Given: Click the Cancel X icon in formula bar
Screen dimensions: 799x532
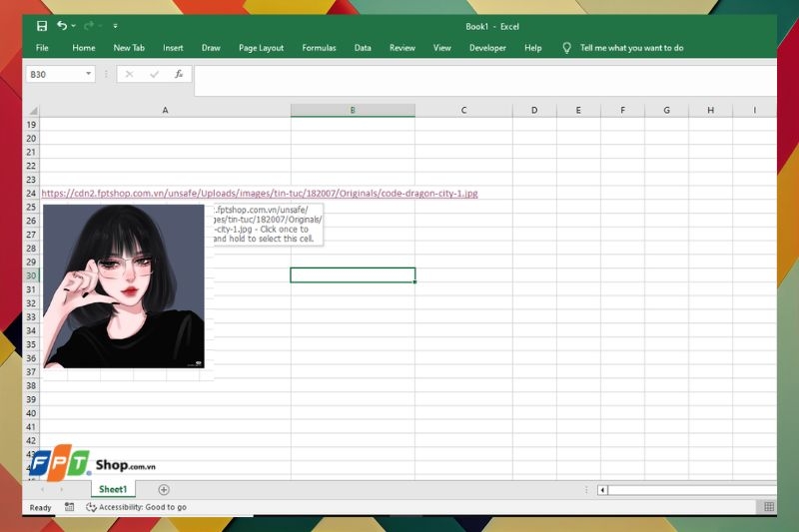Looking at the screenshot, I should pyautogui.click(x=129, y=74).
